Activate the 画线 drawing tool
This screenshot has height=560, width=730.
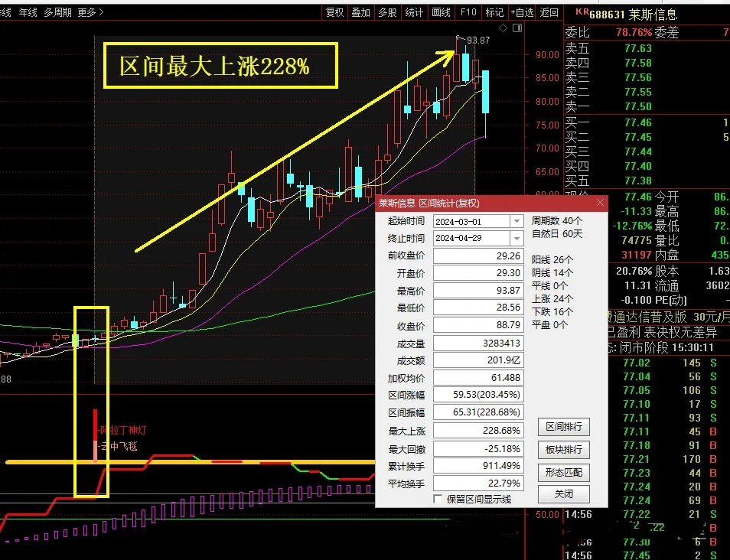441,12
